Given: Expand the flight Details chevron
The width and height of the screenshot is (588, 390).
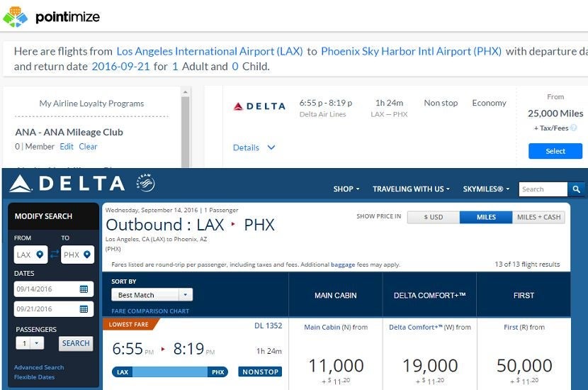Looking at the screenshot, I should click(271, 147).
